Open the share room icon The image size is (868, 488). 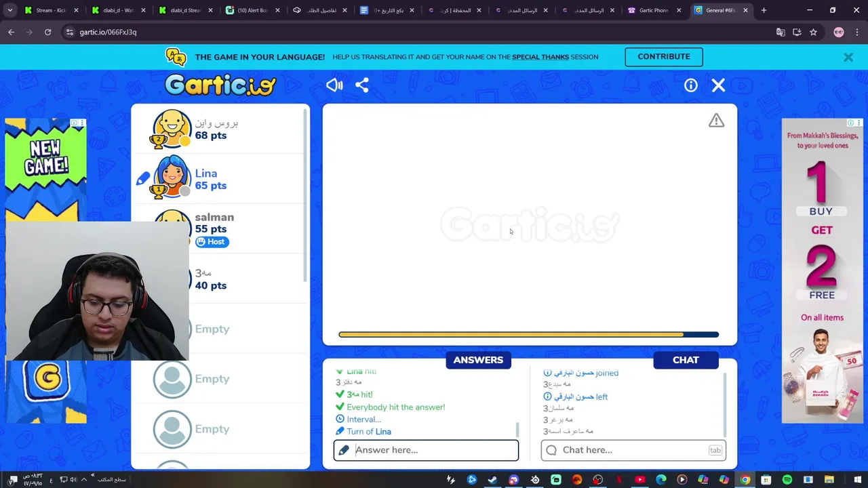(x=362, y=85)
